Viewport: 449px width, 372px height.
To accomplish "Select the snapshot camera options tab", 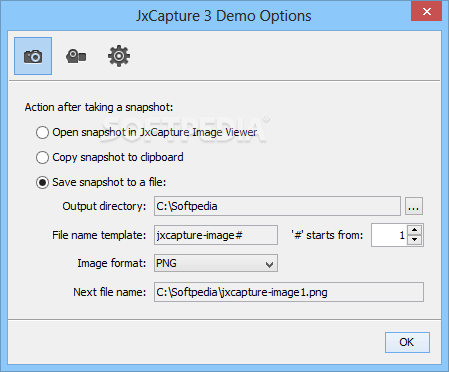I will [x=33, y=56].
